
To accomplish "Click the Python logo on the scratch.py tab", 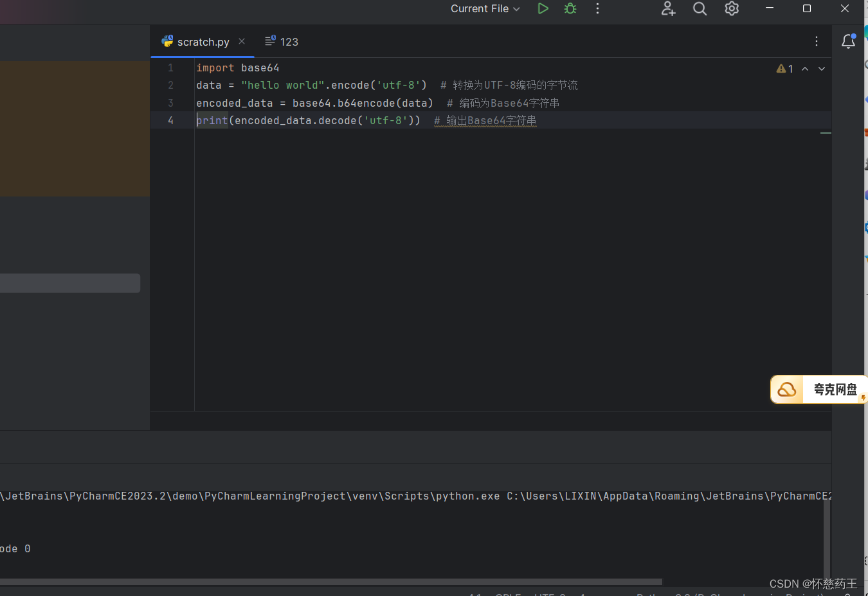I will (167, 41).
